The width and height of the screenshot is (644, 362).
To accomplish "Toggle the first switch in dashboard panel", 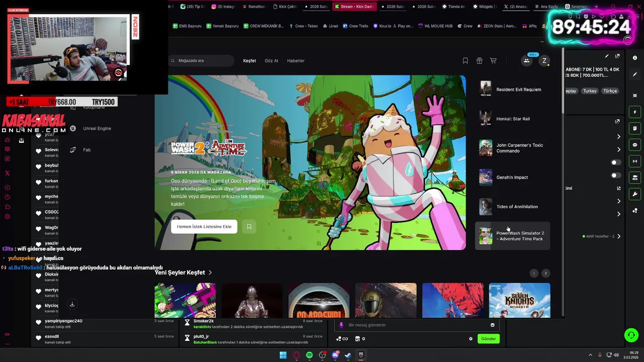I will click(616, 162).
